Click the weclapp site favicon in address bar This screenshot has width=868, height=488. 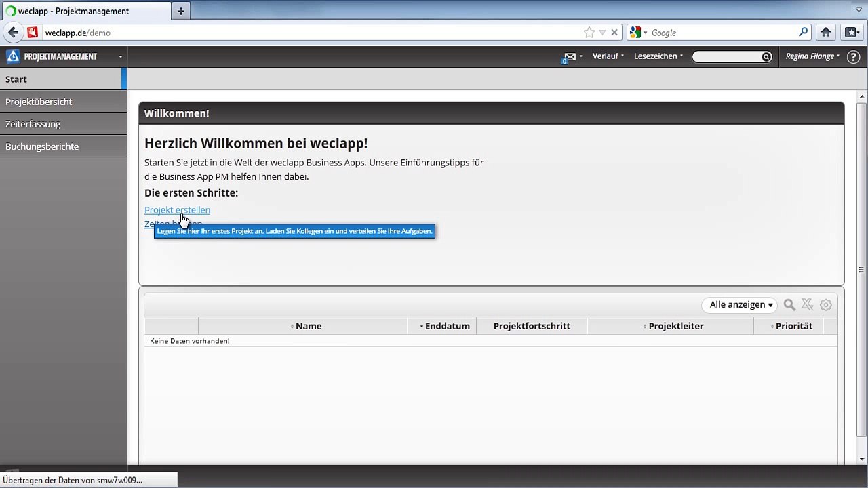pos(33,32)
